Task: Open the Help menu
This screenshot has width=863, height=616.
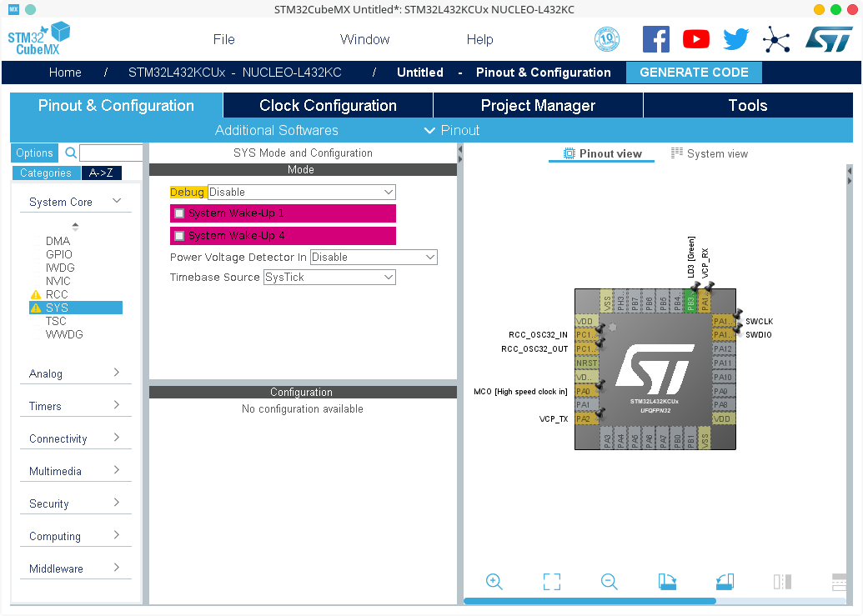Action: tap(480, 40)
